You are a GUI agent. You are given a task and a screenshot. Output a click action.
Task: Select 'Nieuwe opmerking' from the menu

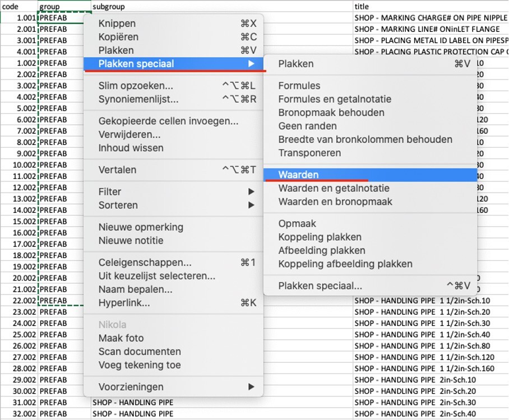click(141, 227)
